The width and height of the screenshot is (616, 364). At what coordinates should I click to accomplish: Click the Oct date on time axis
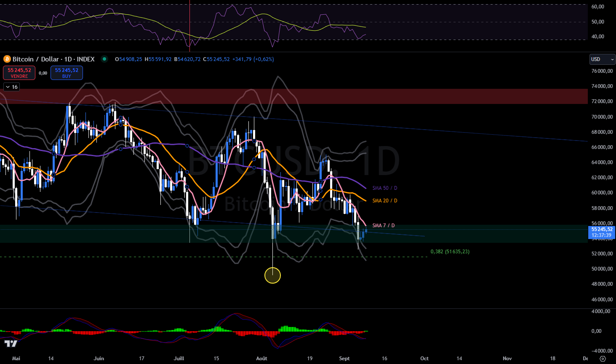(424, 359)
